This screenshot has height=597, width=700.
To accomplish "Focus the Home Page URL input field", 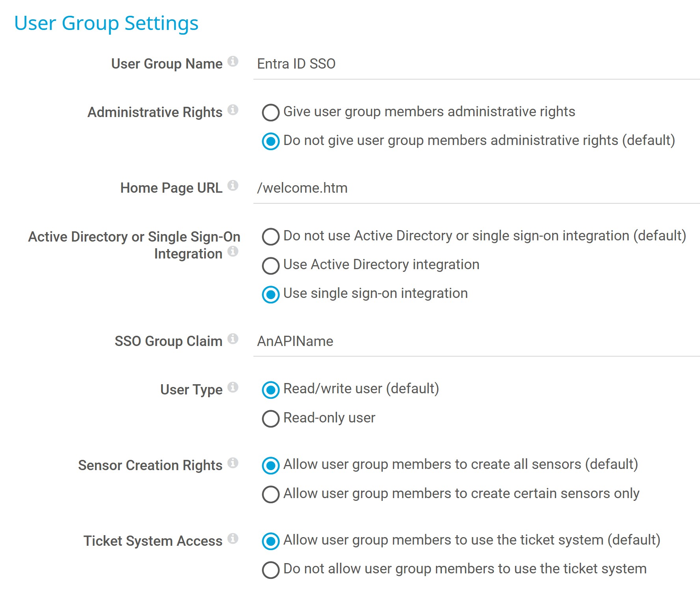I will (x=477, y=188).
